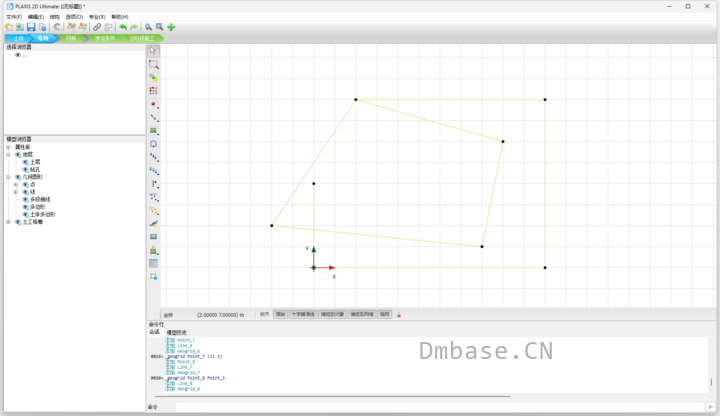Image resolution: width=720 pixels, height=416 pixels.
Task: Click the undo green arrow
Action: tap(123, 27)
